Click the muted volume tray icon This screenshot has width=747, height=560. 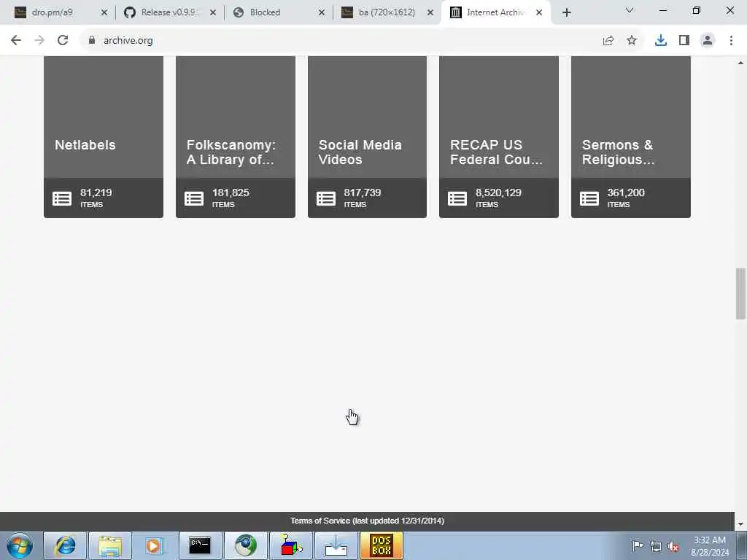pyautogui.click(x=673, y=546)
